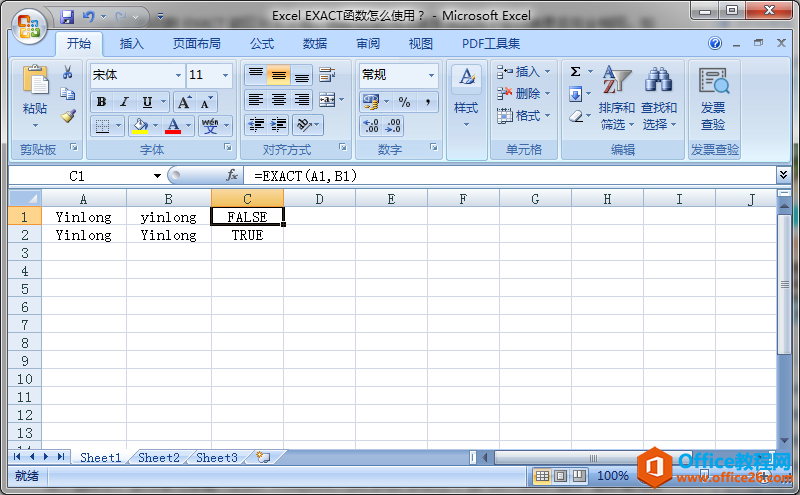
Task: Undo the last action
Action: coord(89,17)
